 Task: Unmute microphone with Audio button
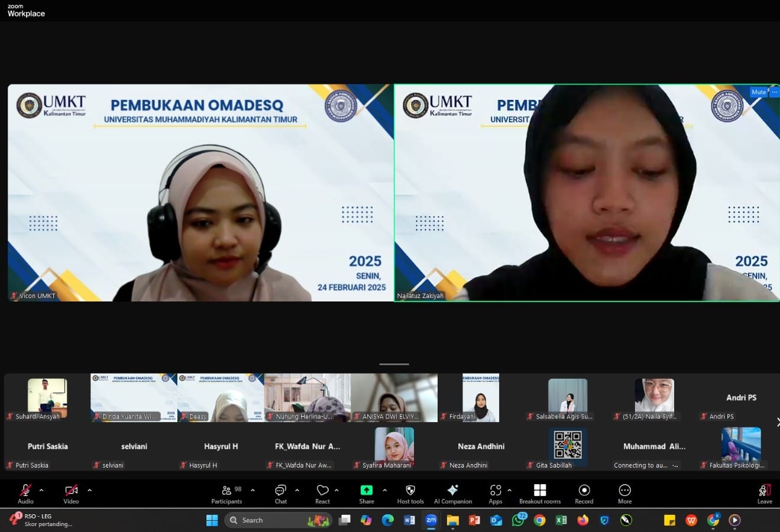(25, 494)
